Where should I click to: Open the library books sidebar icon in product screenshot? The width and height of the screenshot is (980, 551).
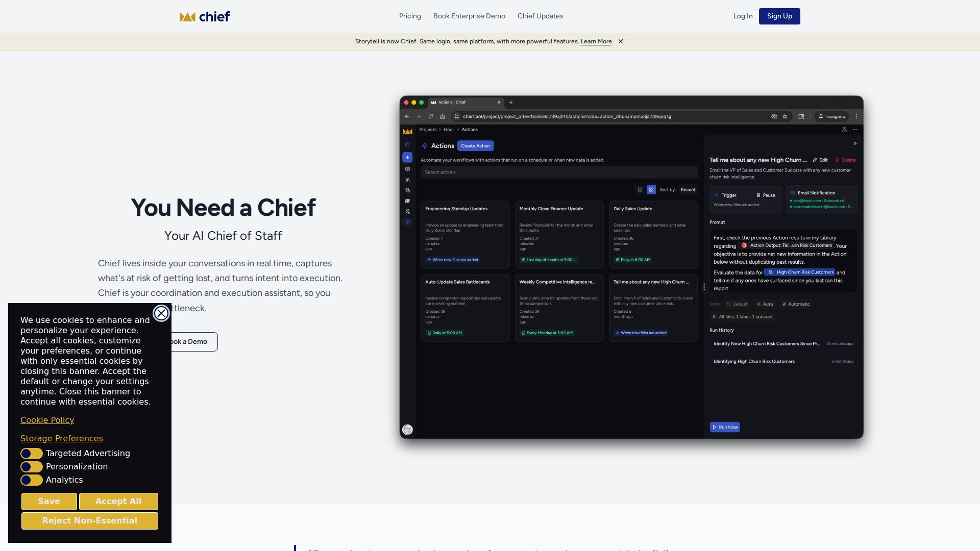(x=407, y=180)
